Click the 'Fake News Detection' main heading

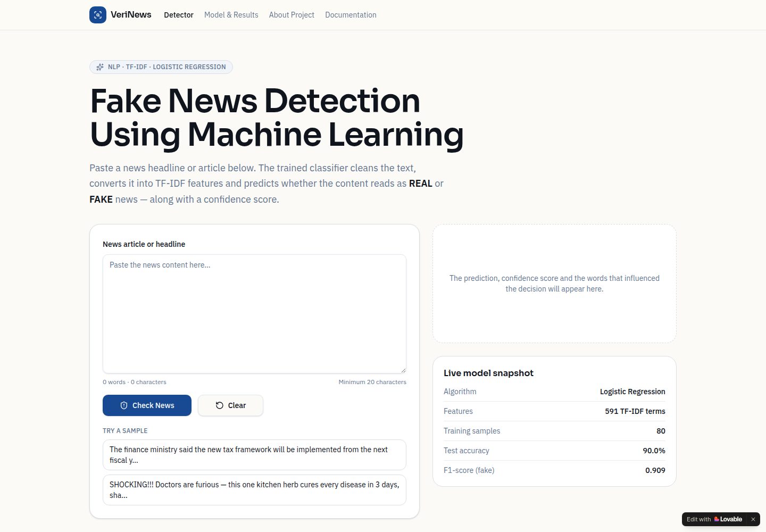click(x=277, y=117)
